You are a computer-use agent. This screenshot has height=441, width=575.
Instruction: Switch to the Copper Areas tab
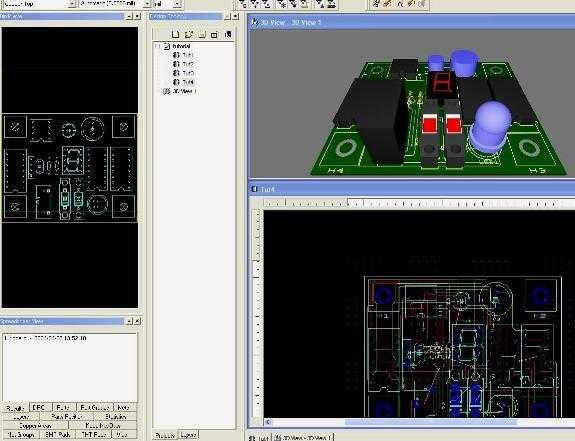36,426
